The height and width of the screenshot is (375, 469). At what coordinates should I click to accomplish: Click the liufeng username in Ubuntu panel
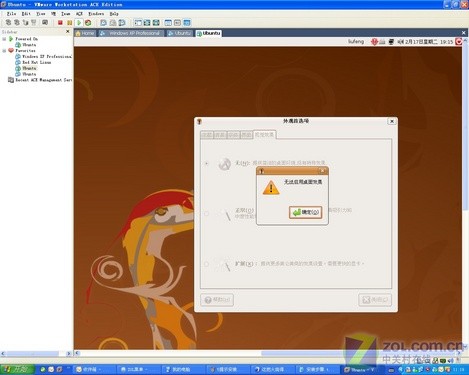pyautogui.click(x=356, y=42)
